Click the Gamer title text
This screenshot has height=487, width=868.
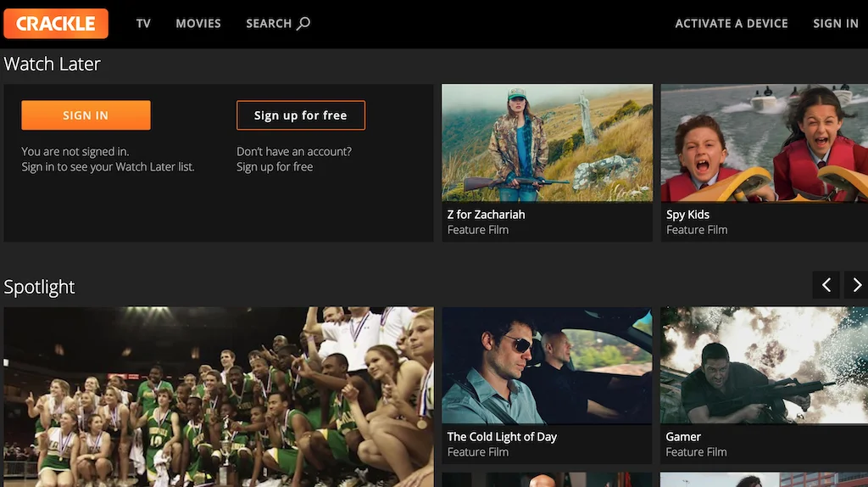coord(683,437)
